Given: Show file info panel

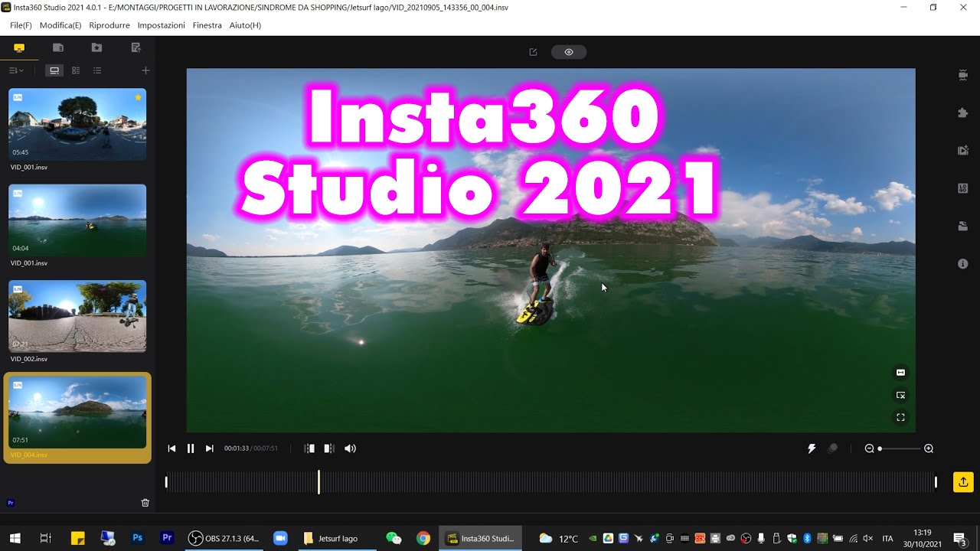Looking at the screenshot, I should point(962,263).
